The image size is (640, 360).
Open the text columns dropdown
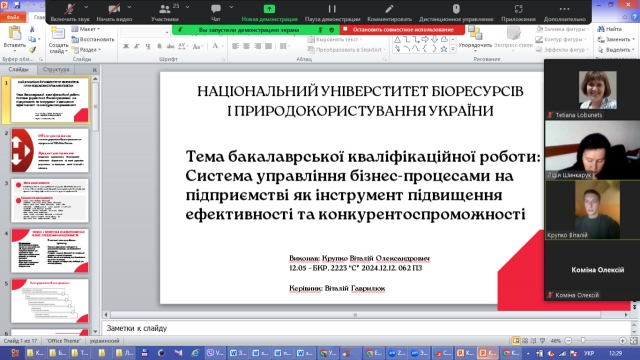[x=284, y=47]
